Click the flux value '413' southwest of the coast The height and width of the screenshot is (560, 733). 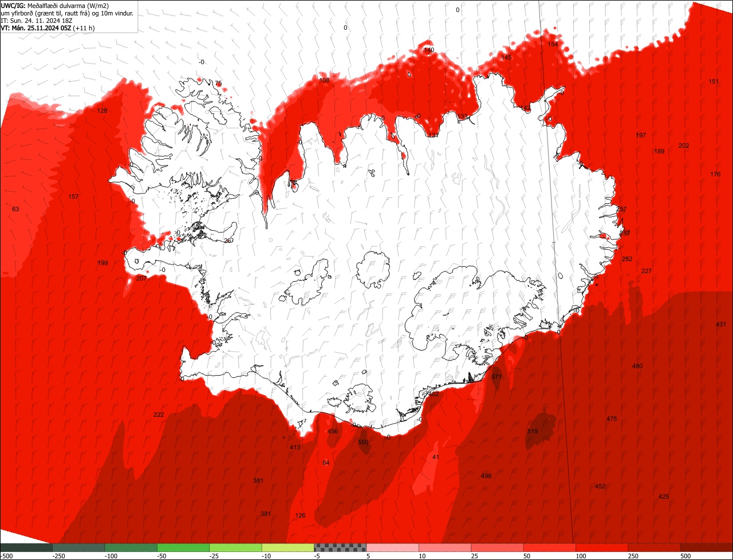295,447
